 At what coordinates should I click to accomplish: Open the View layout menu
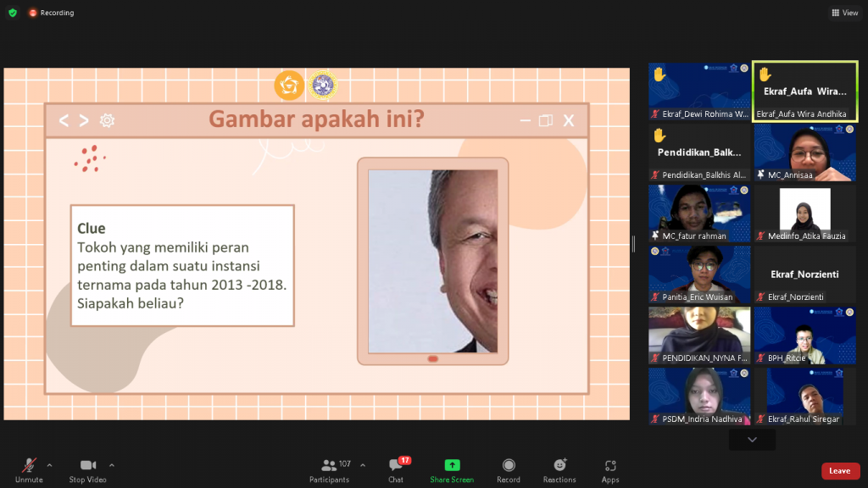pos(845,12)
